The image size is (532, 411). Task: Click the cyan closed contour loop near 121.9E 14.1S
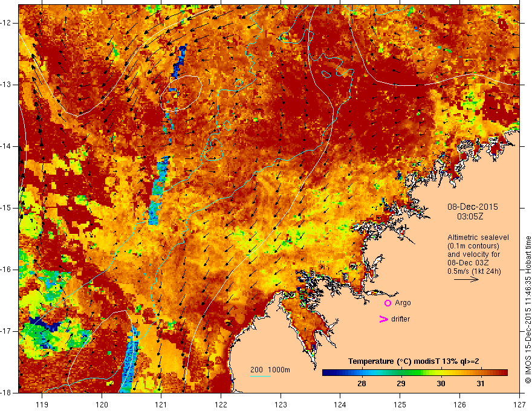click(213, 149)
